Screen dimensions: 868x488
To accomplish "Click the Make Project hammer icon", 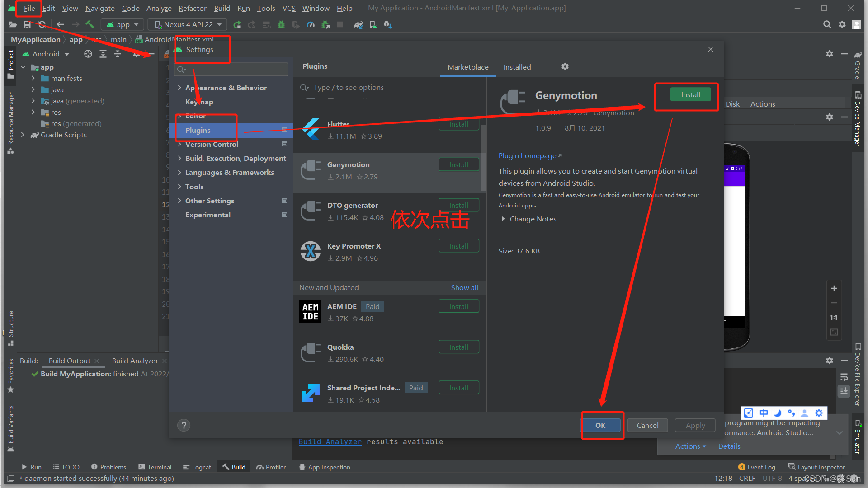I will point(90,24).
